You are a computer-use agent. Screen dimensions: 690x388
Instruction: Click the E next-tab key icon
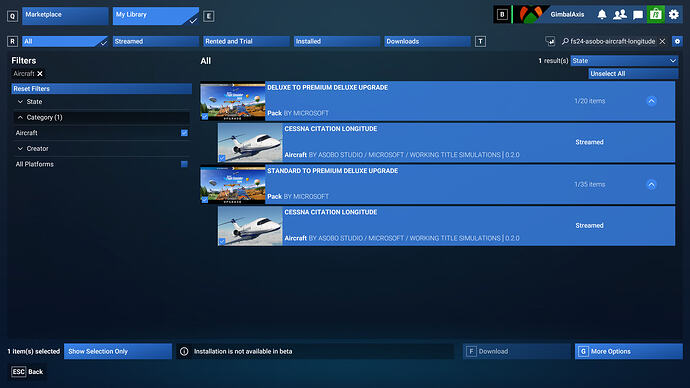tap(209, 16)
